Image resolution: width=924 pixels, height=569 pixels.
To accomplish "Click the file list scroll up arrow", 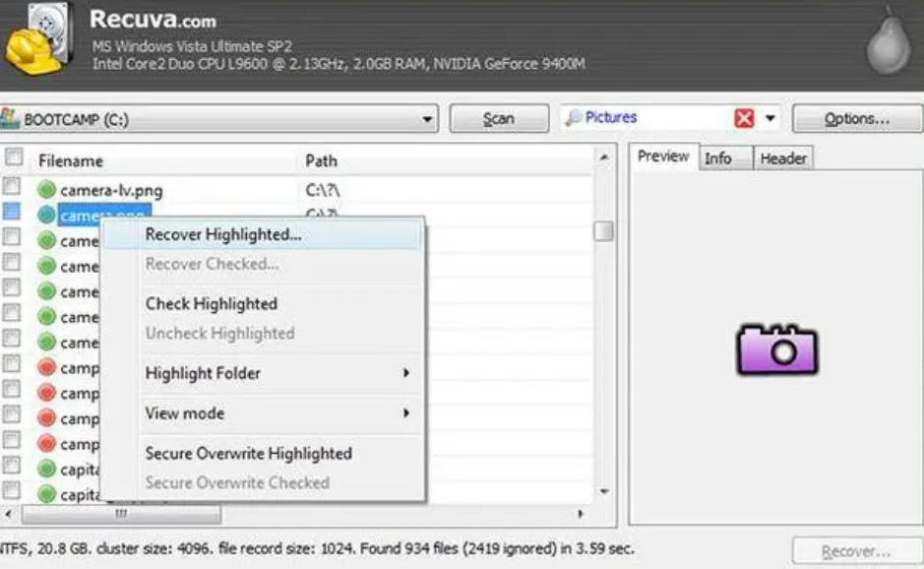I will [x=604, y=158].
